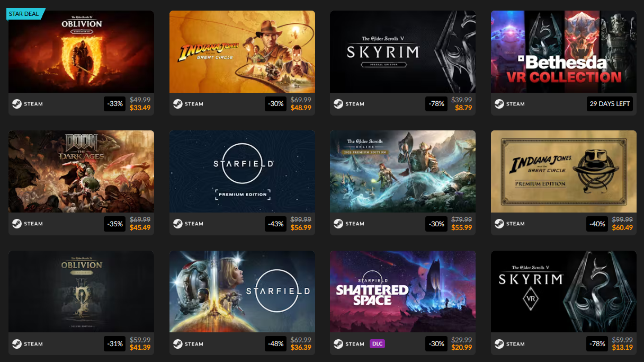Image resolution: width=644 pixels, height=362 pixels.
Task: Open the Starfield standard edition cover art
Action: pos(242,292)
